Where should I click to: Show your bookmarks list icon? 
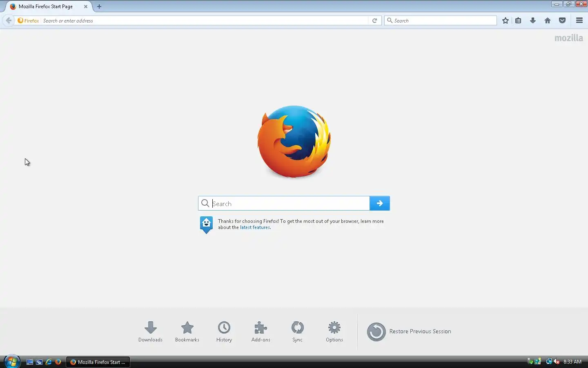tap(518, 20)
